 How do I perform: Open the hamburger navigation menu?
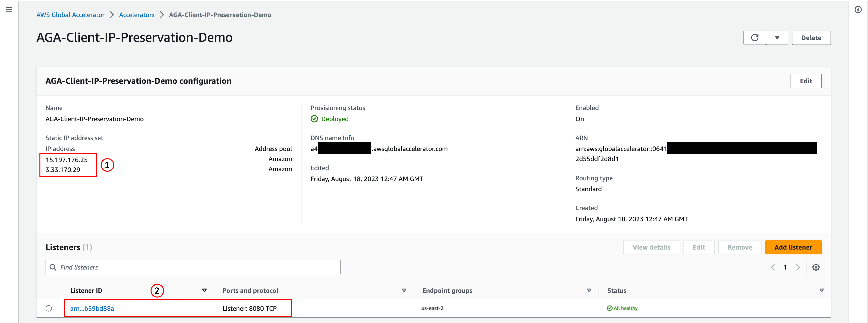coord(9,9)
